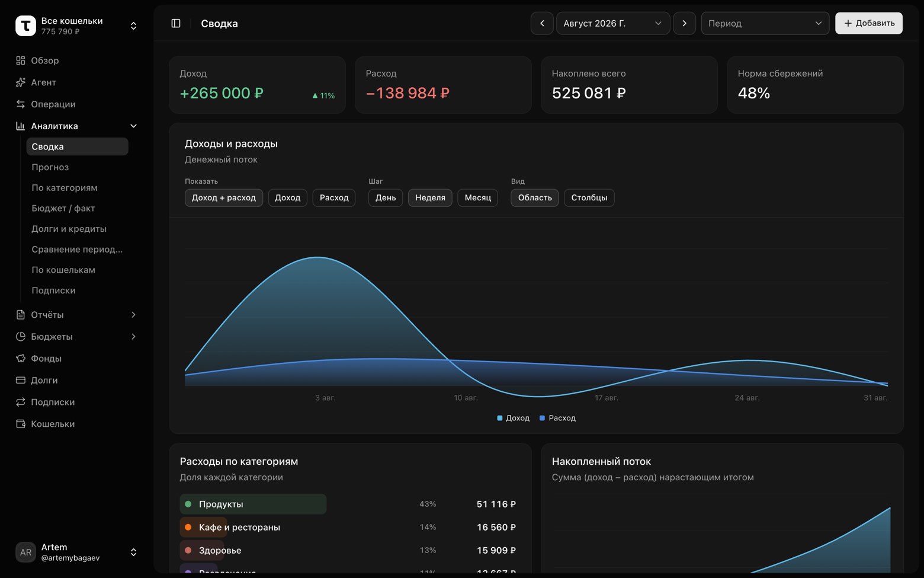924x578 pixels.
Task: Set chart step to Неделя
Action: pyautogui.click(x=430, y=197)
